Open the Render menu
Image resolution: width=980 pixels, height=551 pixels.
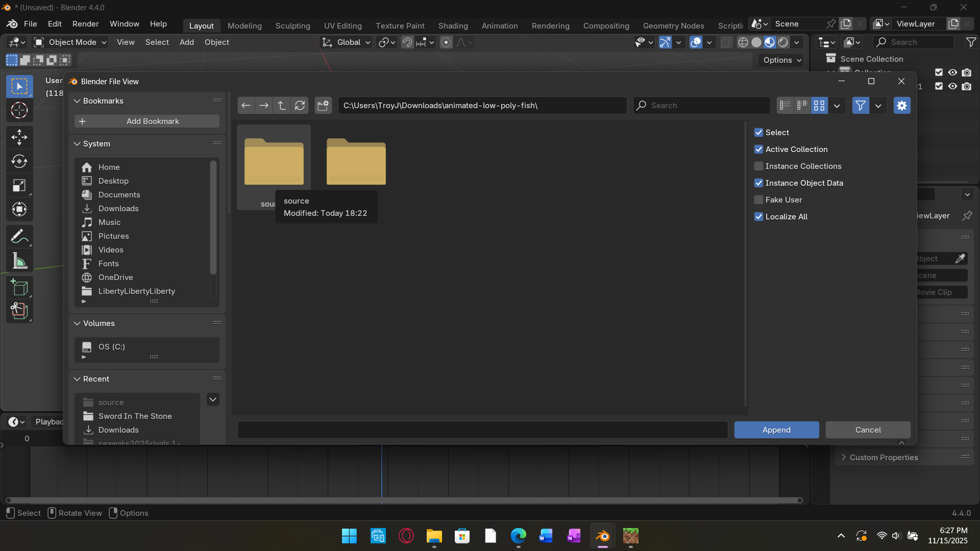pos(85,24)
